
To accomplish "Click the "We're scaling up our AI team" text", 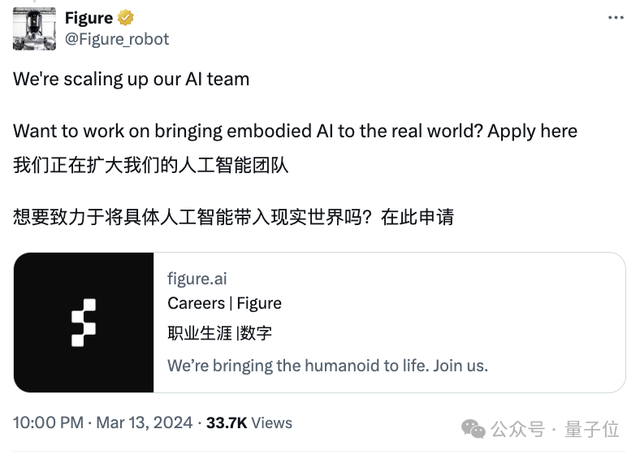I will 131,79.
